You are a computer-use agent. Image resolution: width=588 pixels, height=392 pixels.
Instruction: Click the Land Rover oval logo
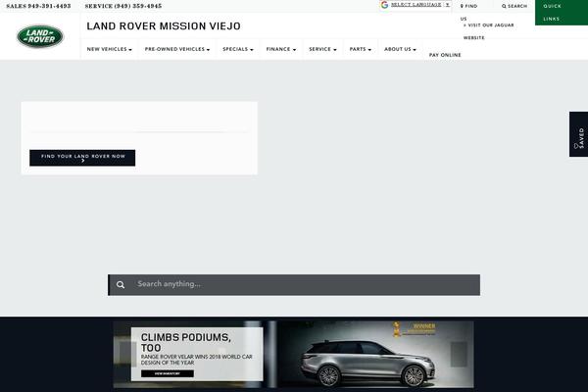40,36
